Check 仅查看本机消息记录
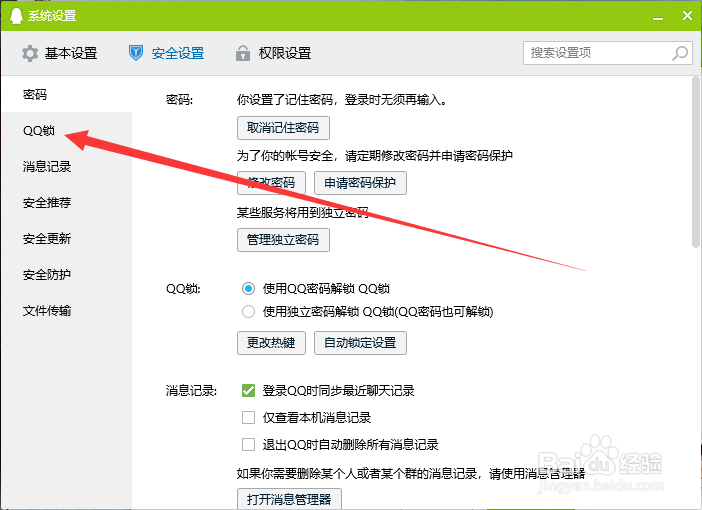Screen dimensions: 702x510 coord(248,418)
